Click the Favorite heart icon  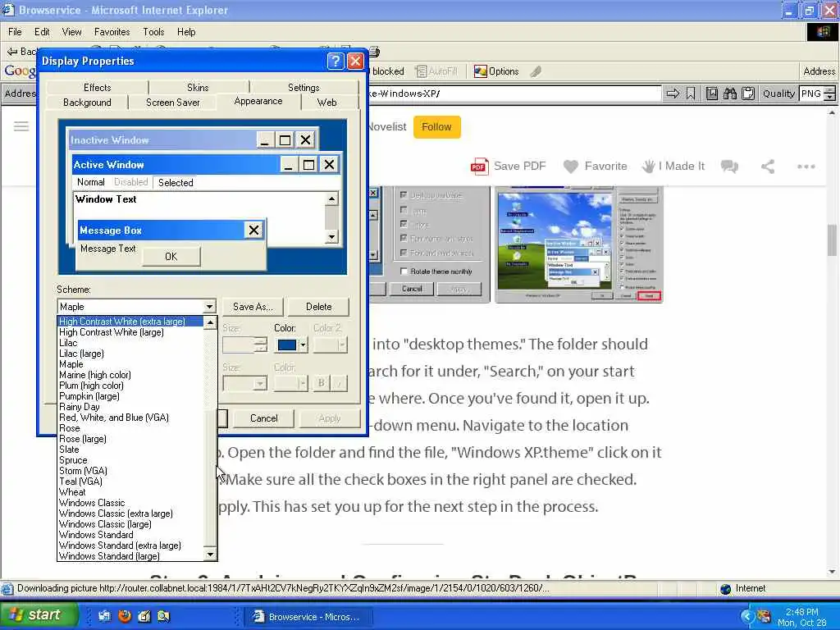(x=571, y=167)
